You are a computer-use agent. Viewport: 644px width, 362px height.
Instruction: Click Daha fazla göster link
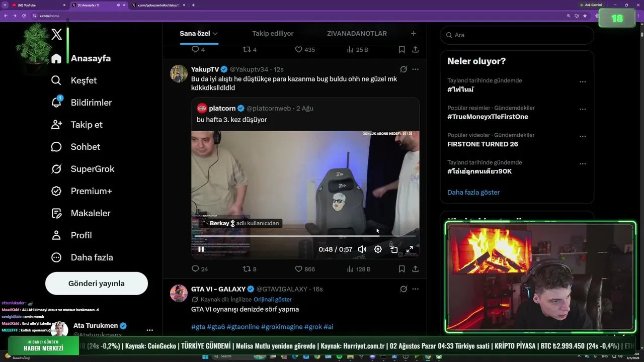point(473,192)
